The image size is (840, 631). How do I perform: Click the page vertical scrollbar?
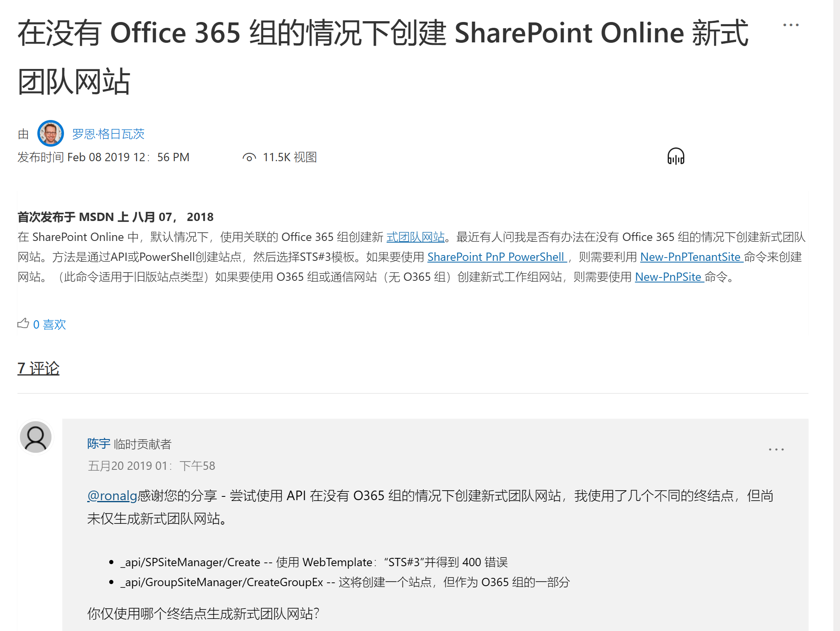[836, 316]
